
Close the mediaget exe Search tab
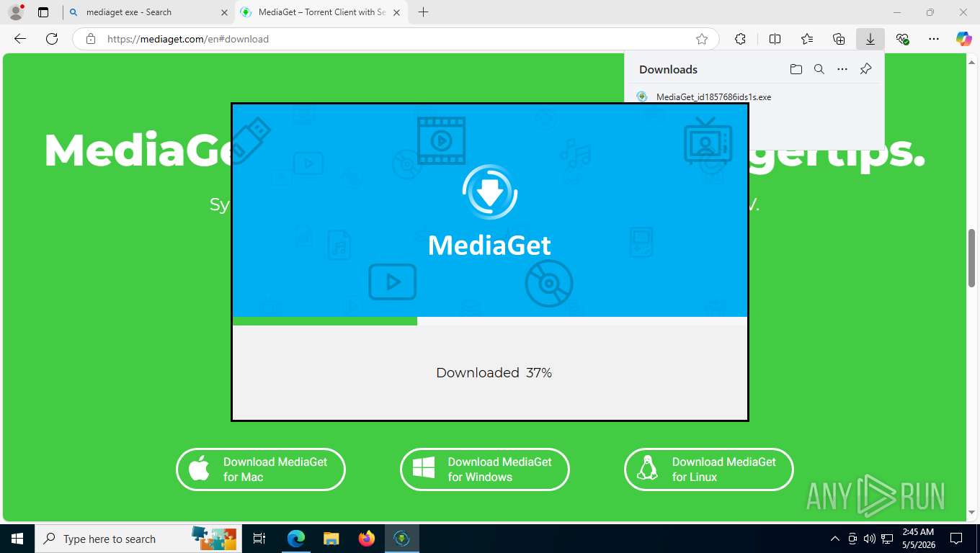click(x=224, y=12)
